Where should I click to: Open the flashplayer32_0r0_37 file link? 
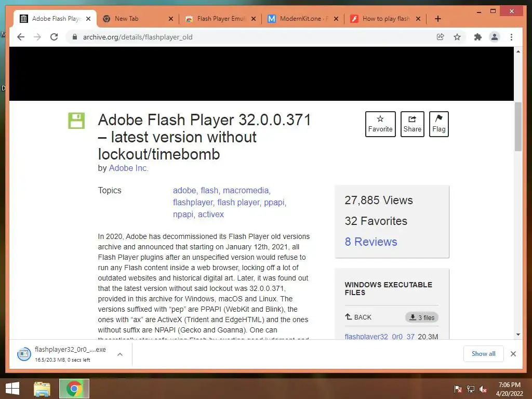379,336
